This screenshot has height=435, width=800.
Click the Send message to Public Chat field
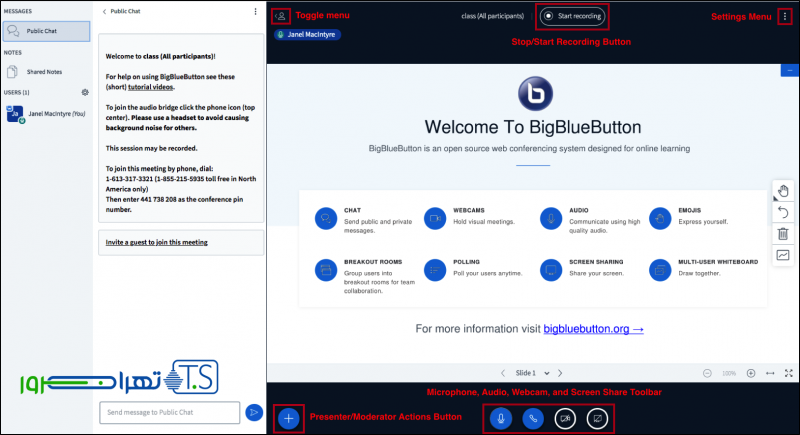pyautogui.click(x=170, y=412)
